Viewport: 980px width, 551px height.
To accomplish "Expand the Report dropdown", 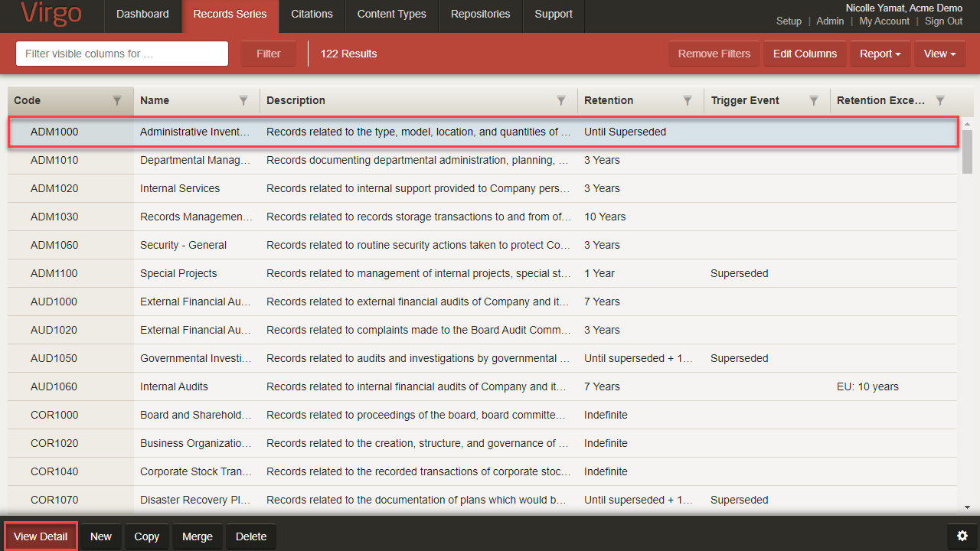I will click(x=880, y=54).
